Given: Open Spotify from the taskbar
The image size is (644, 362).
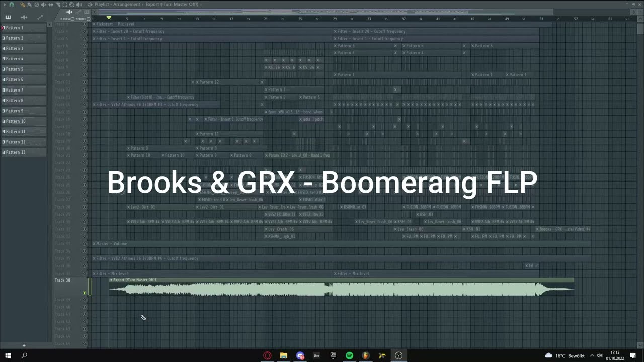Looking at the screenshot, I should coord(349,355).
